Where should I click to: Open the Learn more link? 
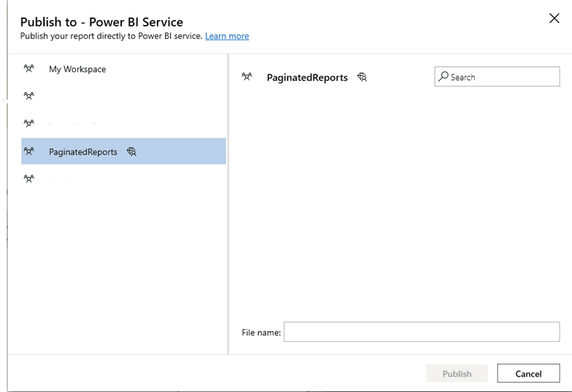point(227,36)
